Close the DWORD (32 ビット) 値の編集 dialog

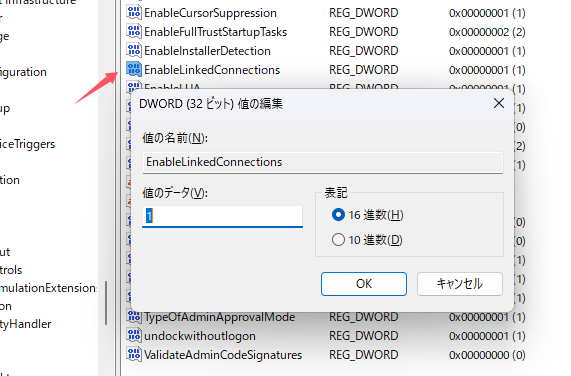(x=499, y=103)
